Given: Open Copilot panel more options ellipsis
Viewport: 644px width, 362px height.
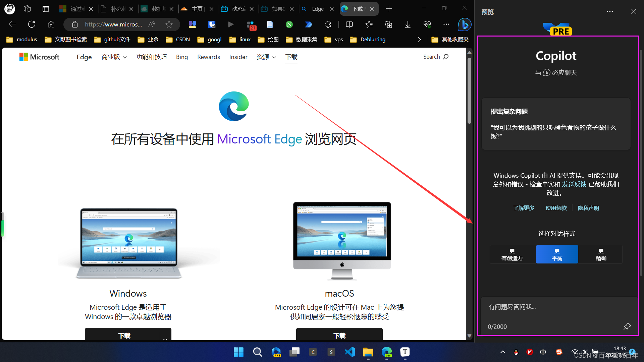Looking at the screenshot, I should 610,12.
